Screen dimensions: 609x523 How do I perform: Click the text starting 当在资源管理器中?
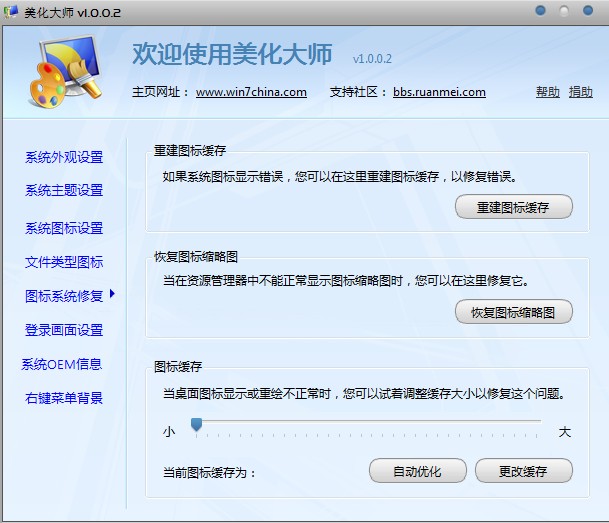(x=346, y=280)
